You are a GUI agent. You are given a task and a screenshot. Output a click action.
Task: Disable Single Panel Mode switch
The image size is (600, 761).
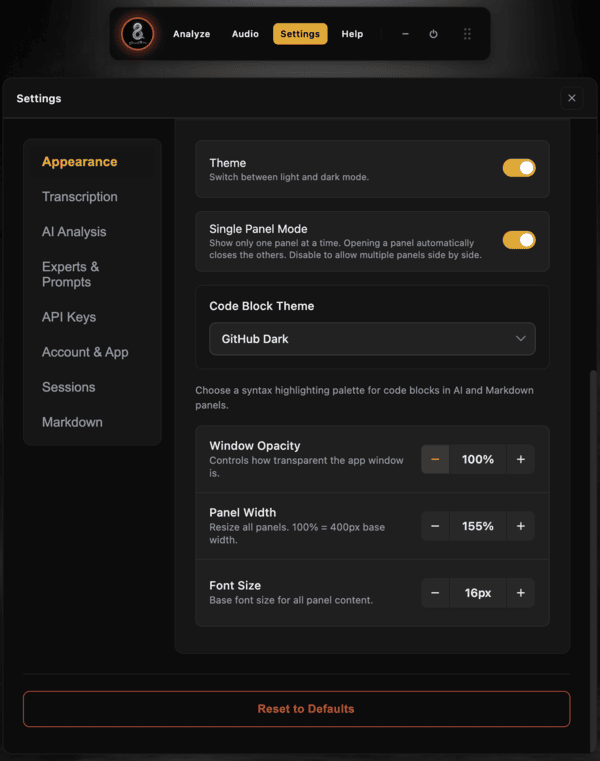(519, 240)
